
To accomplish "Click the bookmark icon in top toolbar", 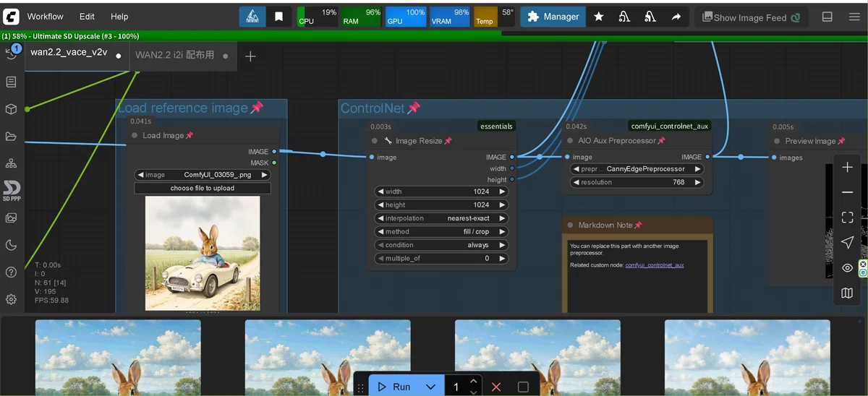I will [279, 17].
